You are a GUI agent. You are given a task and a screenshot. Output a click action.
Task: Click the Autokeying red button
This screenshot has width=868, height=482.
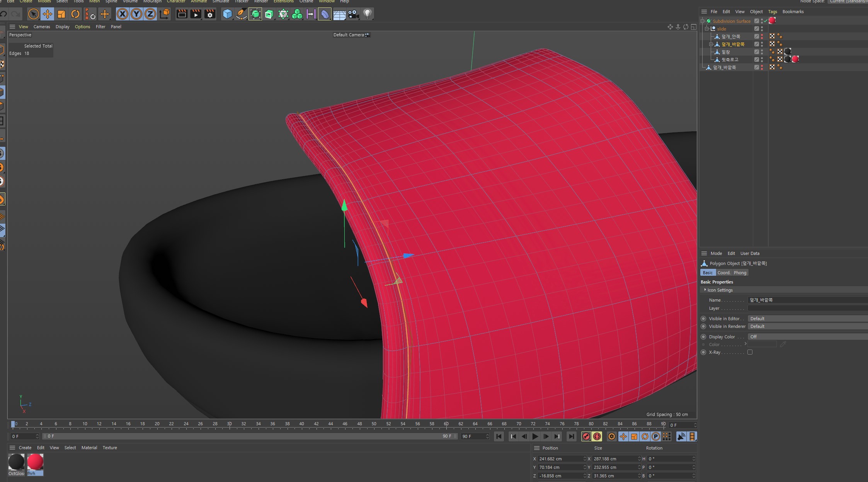[597, 436]
